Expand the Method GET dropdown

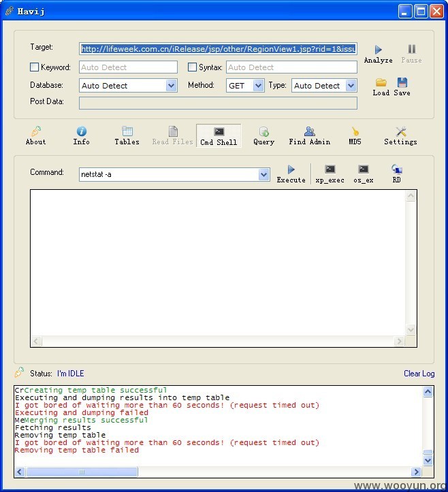coord(258,85)
